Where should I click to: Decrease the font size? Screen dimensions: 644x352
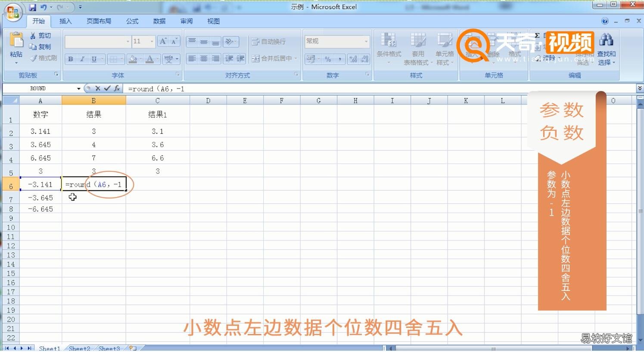(174, 41)
